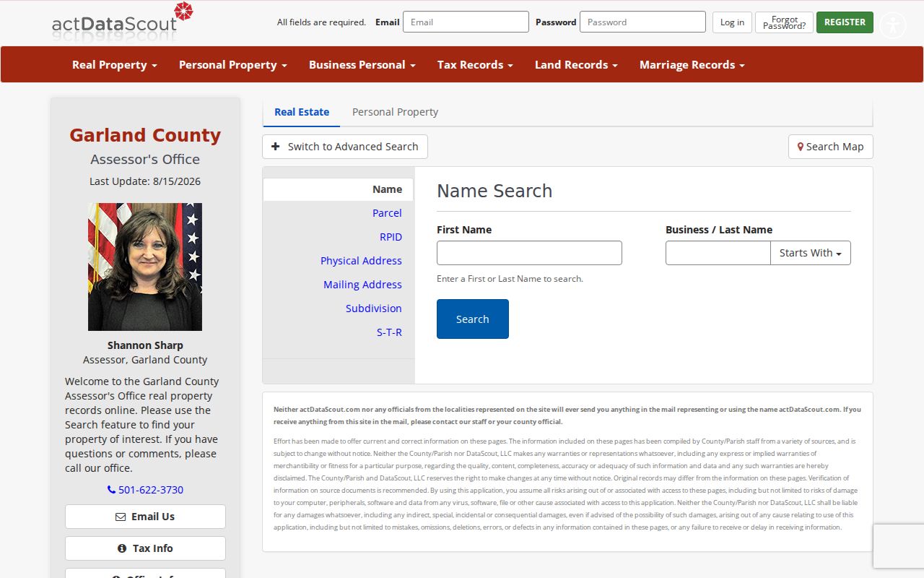The width and height of the screenshot is (924, 578).
Task: Click the Log in button
Action: point(732,22)
